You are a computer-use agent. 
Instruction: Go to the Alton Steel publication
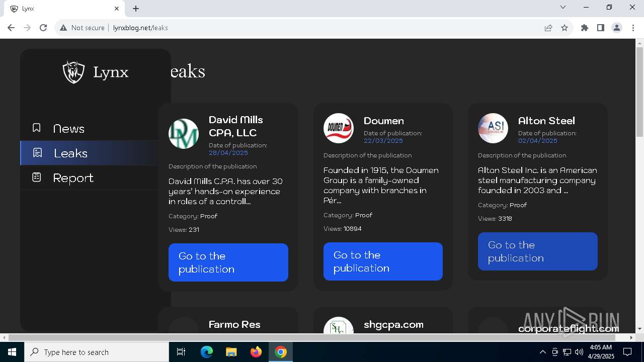(x=538, y=251)
